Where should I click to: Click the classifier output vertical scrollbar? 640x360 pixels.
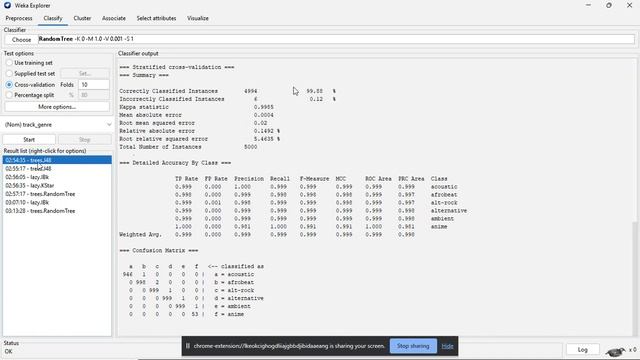(636, 278)
